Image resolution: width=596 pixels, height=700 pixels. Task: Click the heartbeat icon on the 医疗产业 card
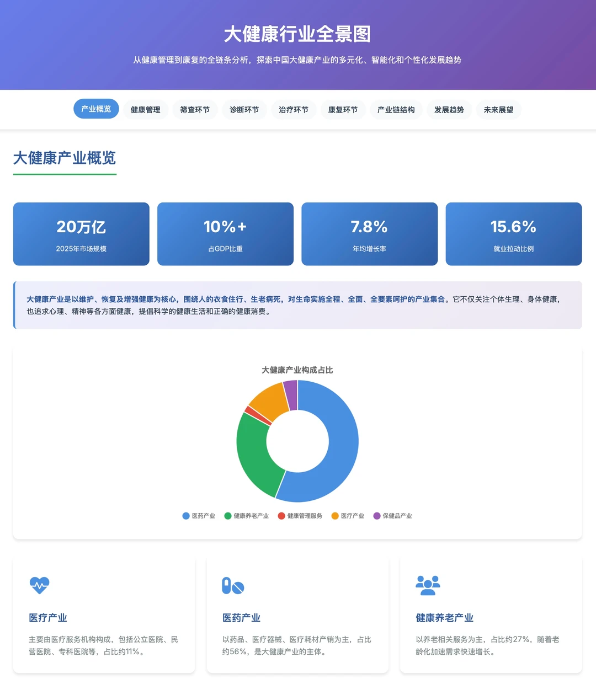click(38, 585)
